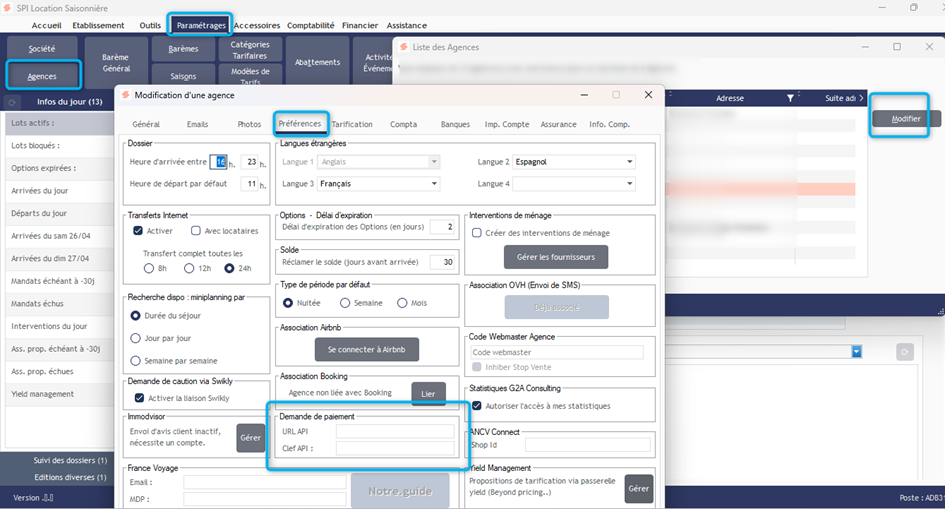The image size is (945, 509).
Task: Enable the Avec locataires checkbox
Action: coord(196,231)
